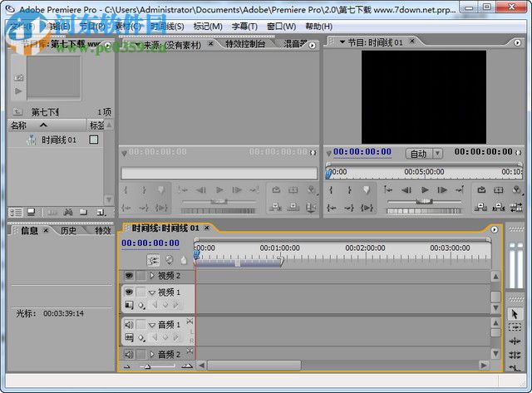Play In to Out in program monitor
Viewport: 532px width, 393px height.
point(367,208)
